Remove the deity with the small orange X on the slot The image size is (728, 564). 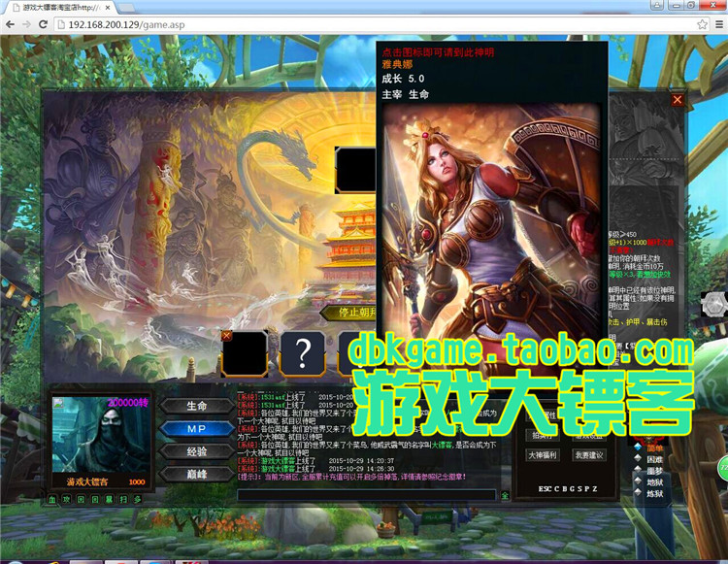point(226,335)
